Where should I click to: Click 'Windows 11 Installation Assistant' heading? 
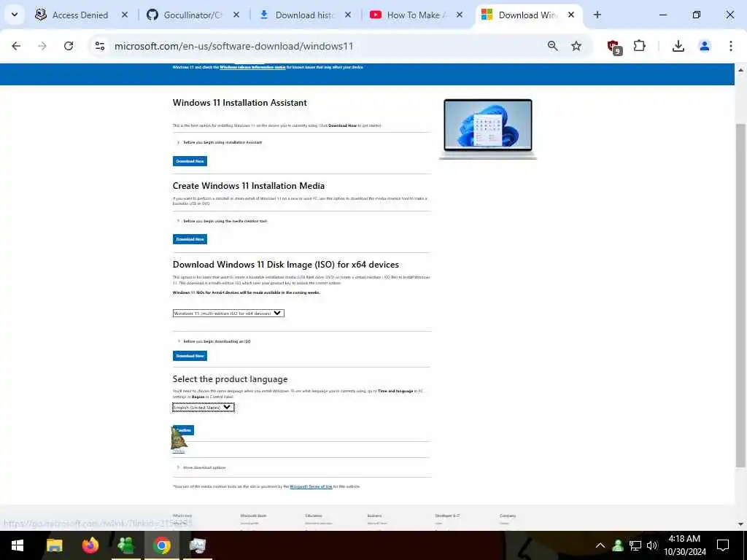click(239, 102)
